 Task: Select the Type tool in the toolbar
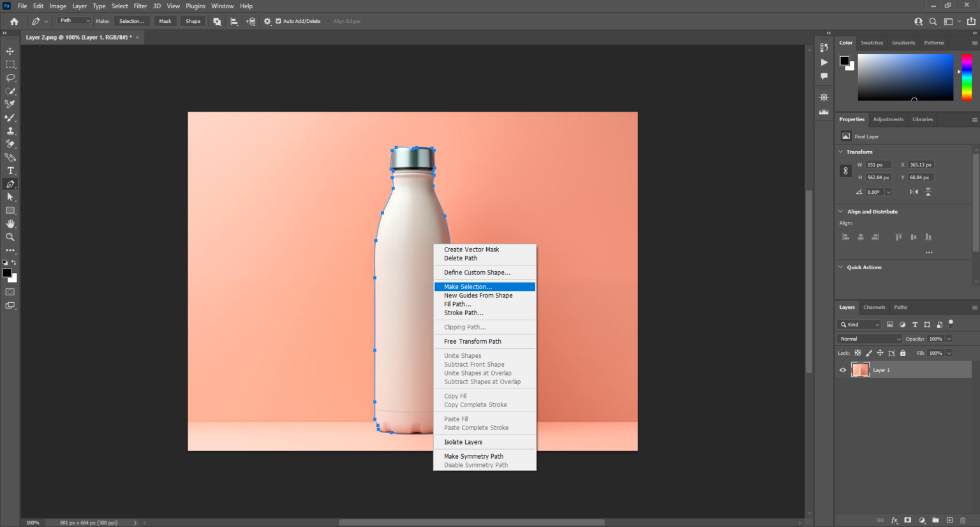coord(10,170)
